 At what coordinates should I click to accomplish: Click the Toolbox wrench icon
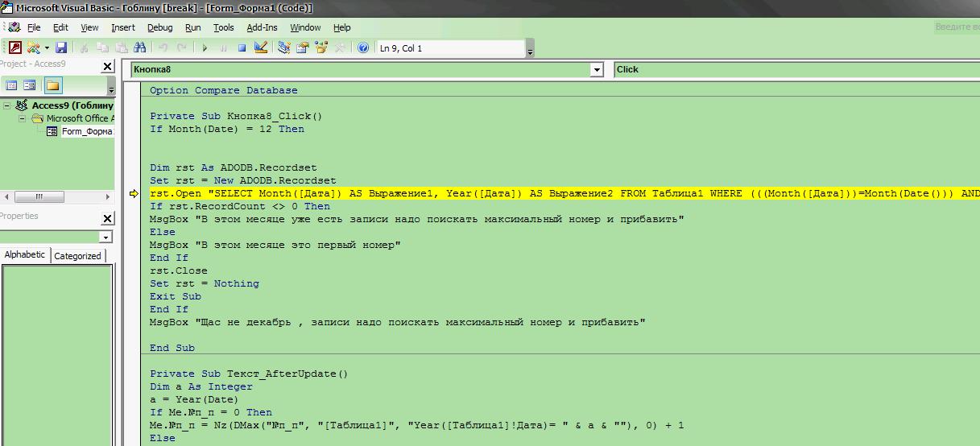pyautogui.click(x=340, y=48)
